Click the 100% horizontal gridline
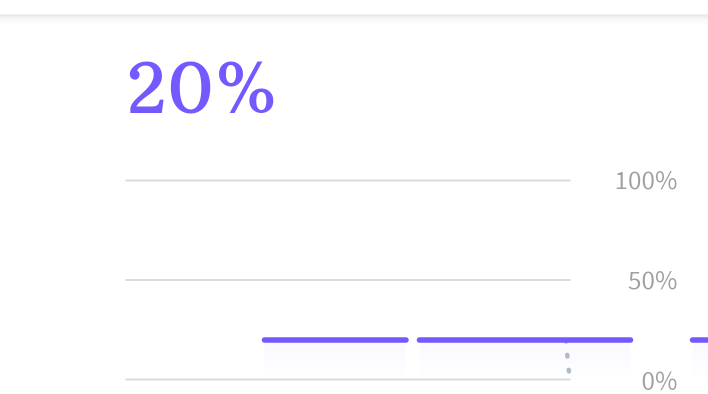 pyautogui.click(x=348, y=181)
